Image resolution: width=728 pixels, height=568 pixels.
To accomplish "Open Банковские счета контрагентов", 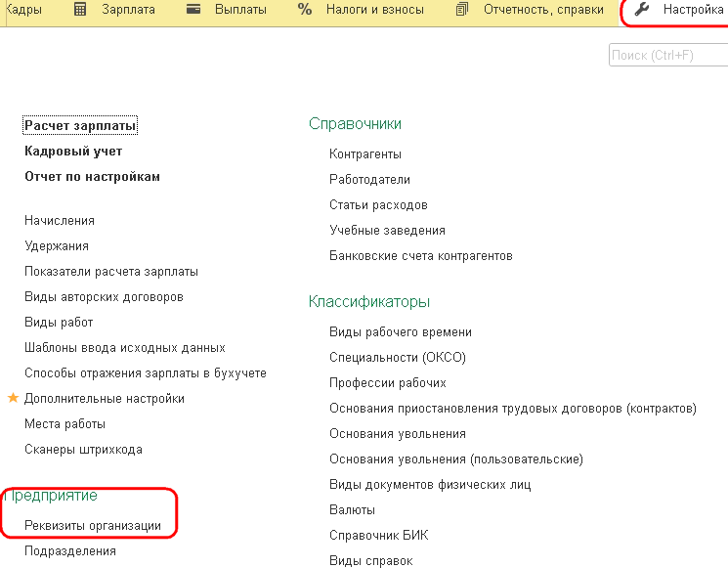I will (421, 256).
